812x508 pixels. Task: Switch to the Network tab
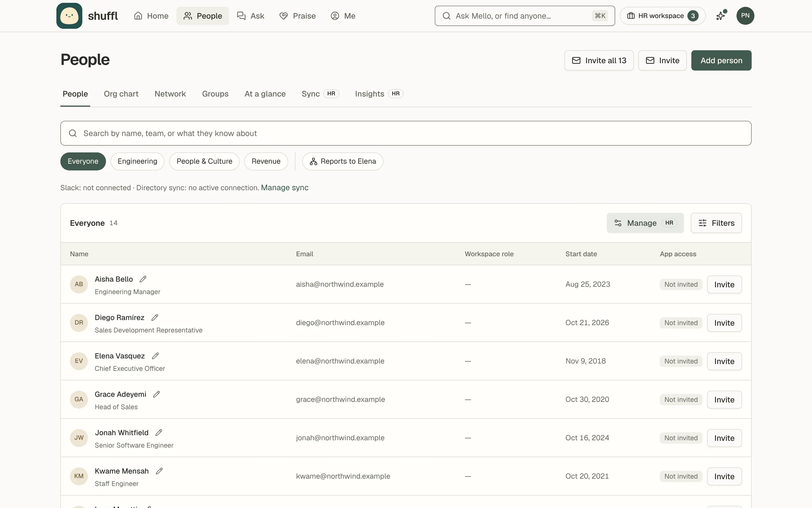point(170,94)
